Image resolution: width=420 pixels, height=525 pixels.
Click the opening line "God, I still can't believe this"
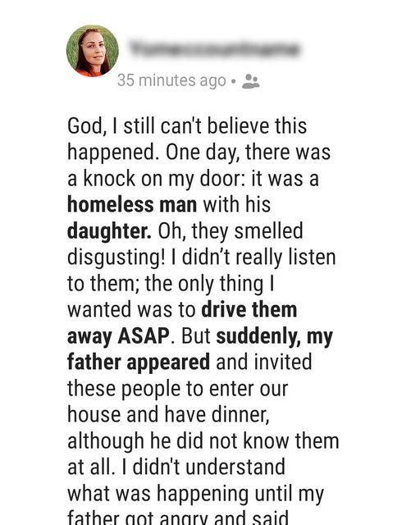(187, 126)
